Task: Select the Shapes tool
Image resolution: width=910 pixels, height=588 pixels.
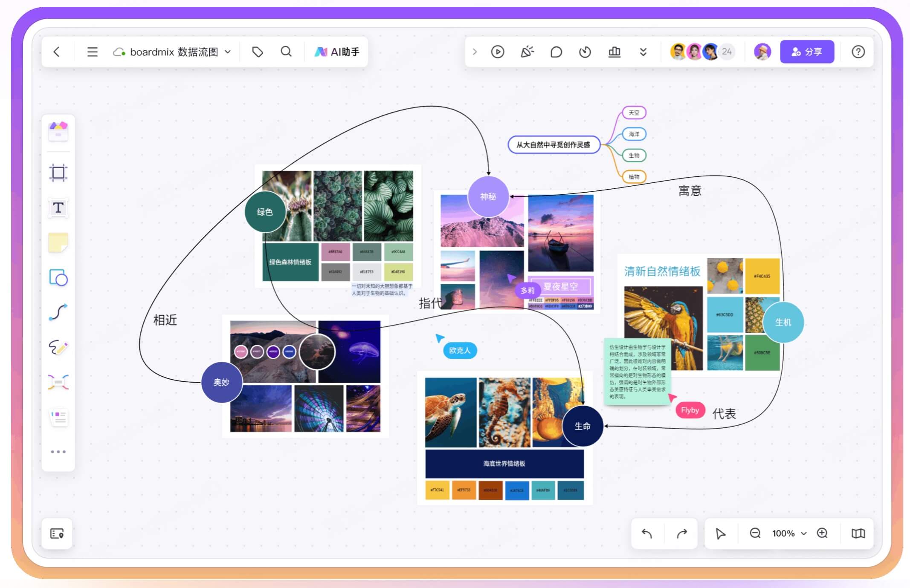Action: [58, 277]
